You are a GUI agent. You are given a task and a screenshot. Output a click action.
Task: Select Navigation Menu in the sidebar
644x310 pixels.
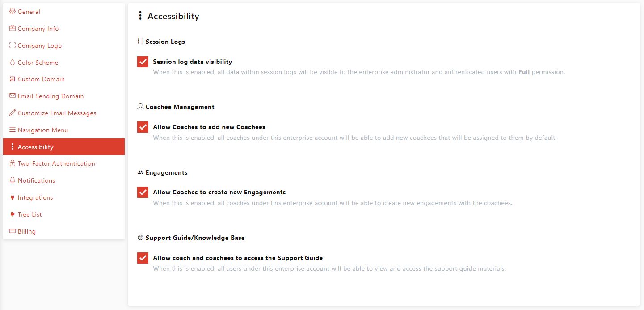(x=43, y=130)
